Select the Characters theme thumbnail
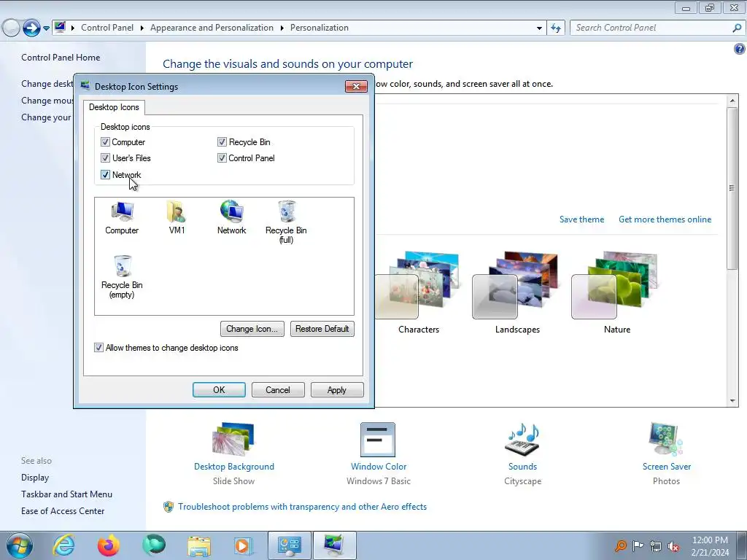This screenshot has width=747, height=560. [417, 286]
